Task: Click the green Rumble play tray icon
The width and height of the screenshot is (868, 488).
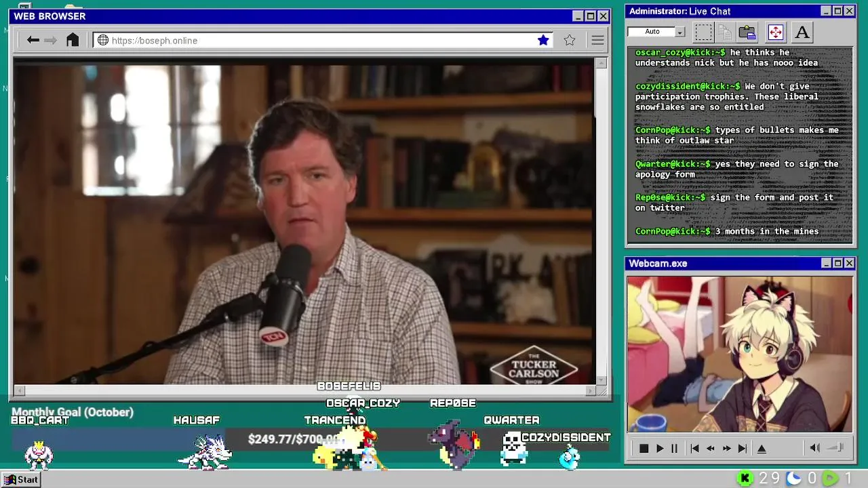Action: pyautogui.click(x=830, y=479)
